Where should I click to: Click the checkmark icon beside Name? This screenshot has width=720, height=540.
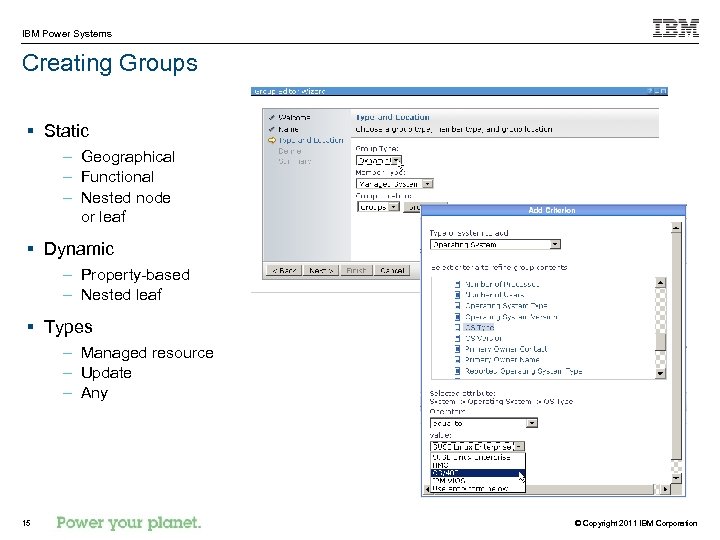click(272, 129)
